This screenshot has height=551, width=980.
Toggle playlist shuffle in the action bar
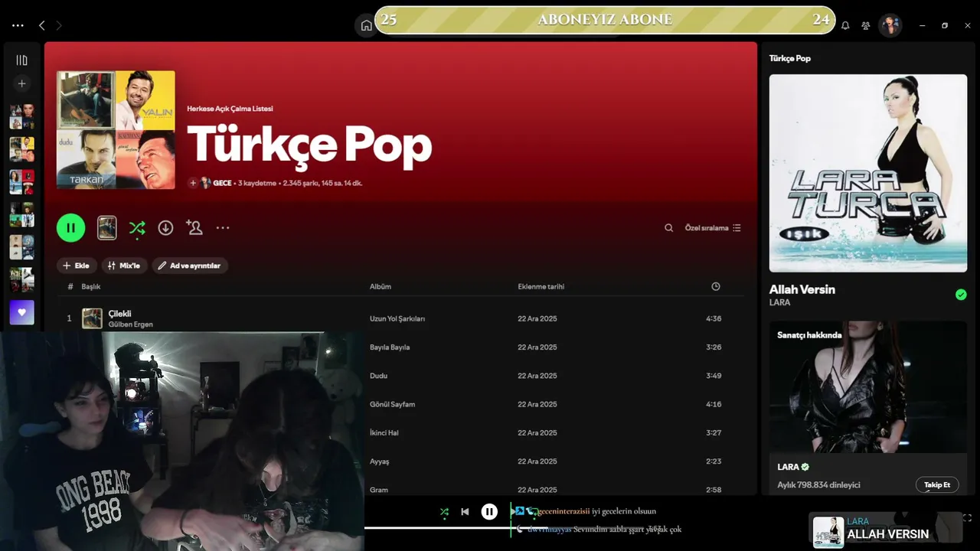pyautogui.click(x=137, y=227)
